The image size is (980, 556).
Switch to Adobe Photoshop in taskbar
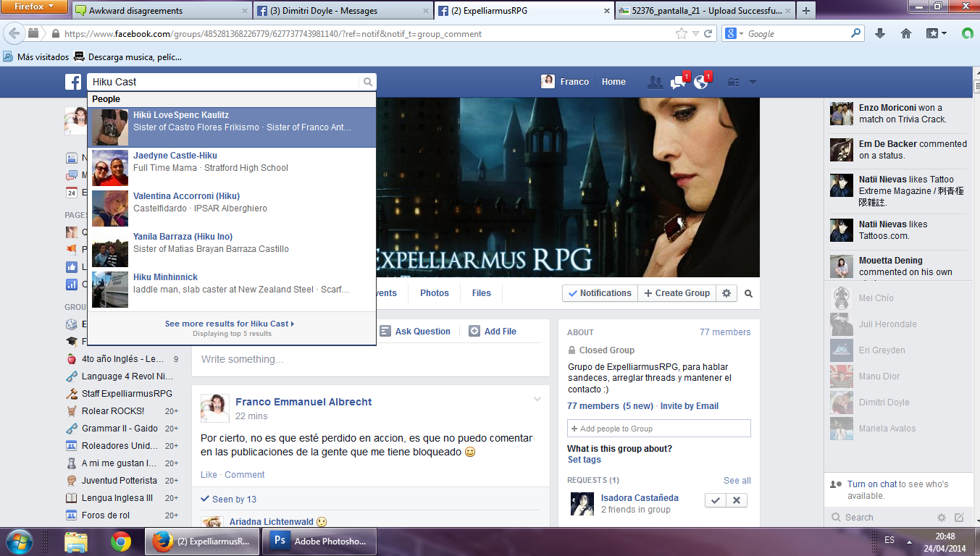[318, 542]
